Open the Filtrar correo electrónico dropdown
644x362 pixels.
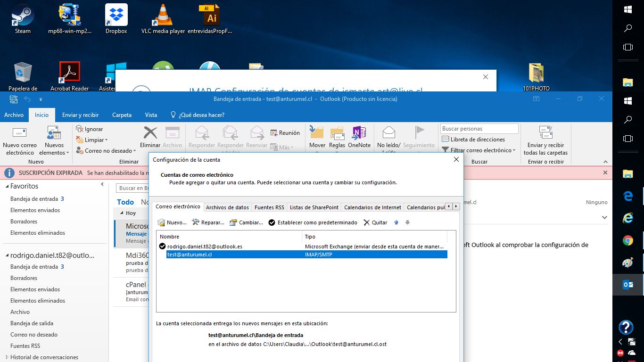479,150
